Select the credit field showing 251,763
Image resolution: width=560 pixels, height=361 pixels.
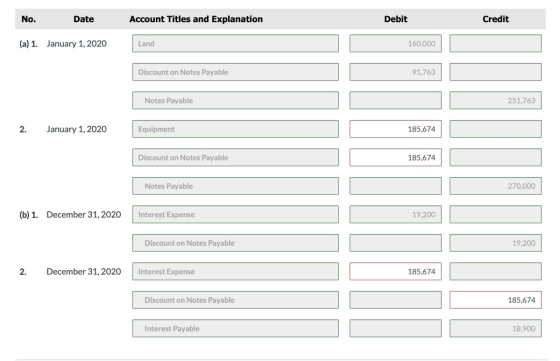coord(495,101)
